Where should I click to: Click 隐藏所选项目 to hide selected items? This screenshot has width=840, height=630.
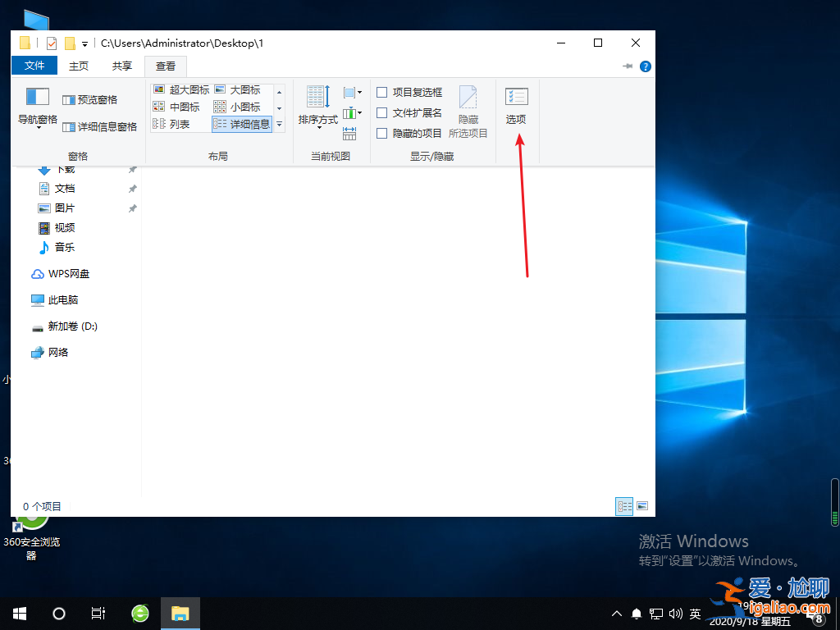tap(468, 112)
